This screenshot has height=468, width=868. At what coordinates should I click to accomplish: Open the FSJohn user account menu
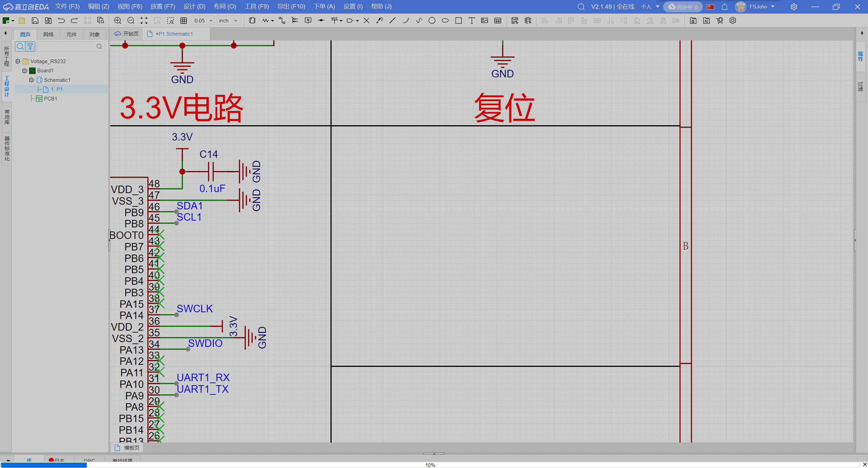point(758,6)
